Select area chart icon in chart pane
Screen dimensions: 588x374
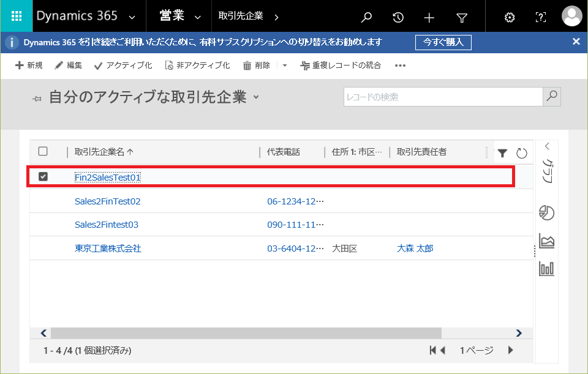(x=546, y=241)
